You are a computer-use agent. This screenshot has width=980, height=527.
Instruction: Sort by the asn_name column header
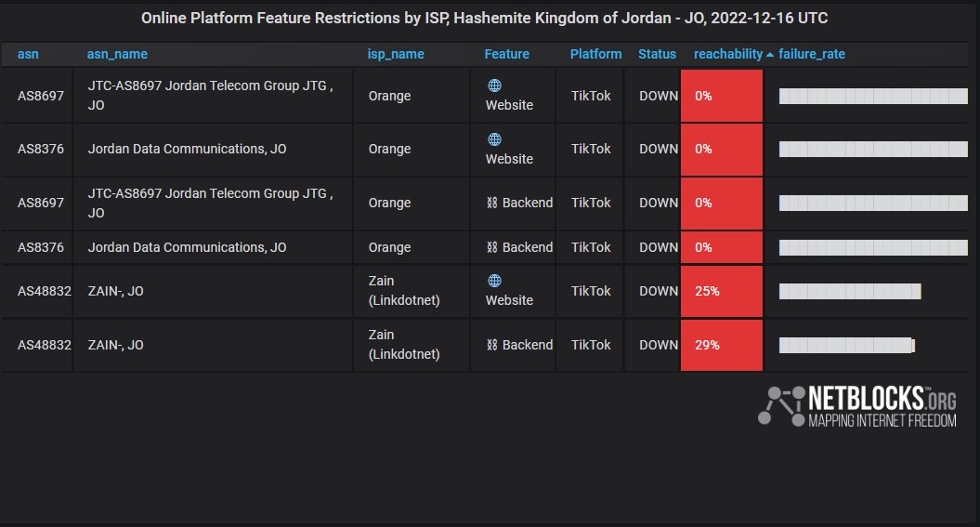click(x=117, y=54)
